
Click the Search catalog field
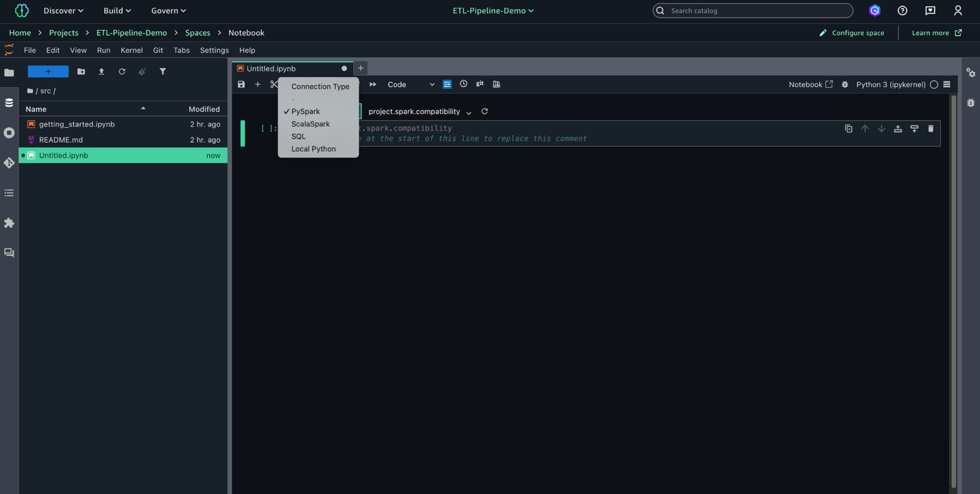click(x=753, y=11)
